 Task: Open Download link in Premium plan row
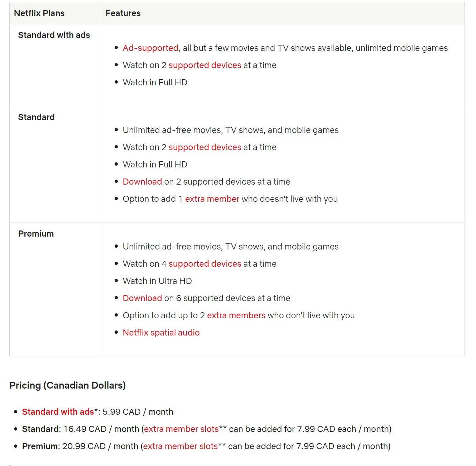click(x=142, y=298)
